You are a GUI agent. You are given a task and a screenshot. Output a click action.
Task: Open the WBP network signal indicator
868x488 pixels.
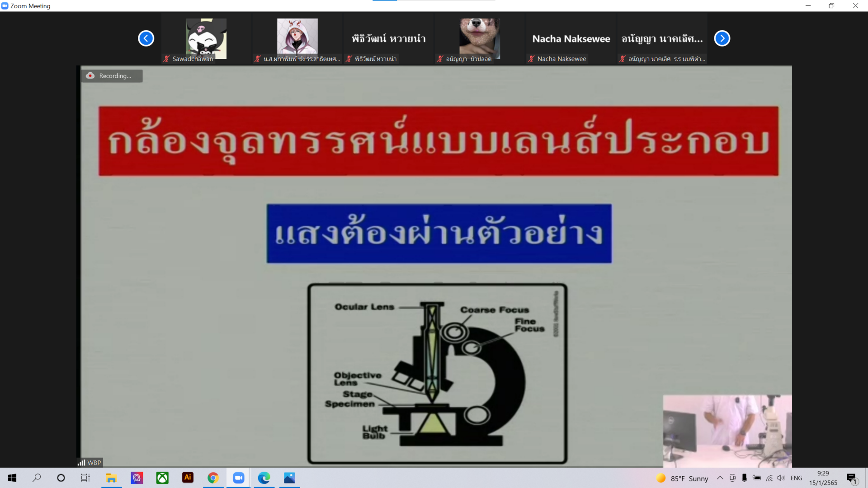tap(90, 463)
